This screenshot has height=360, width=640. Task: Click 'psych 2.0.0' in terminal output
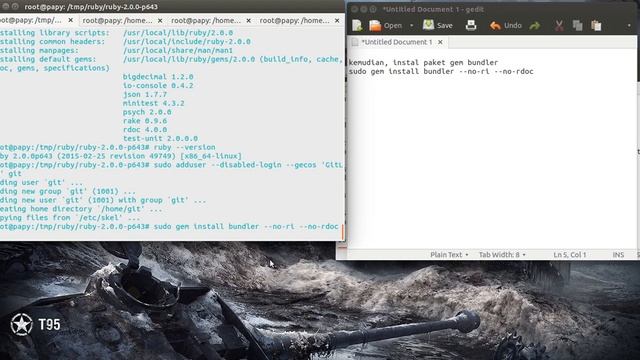tap(147, 112)
